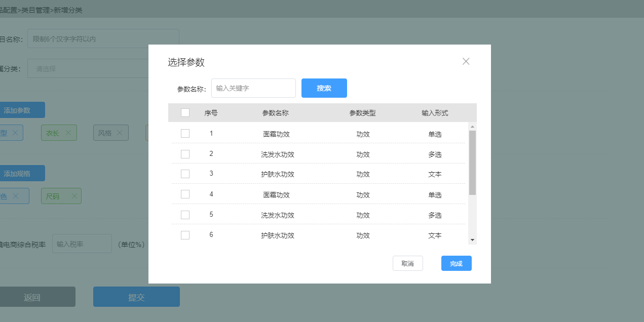Delete the partially visible 色 specification tag
Image resolution: width=644 pixels, height=322 pixels.
pos(16,196)
